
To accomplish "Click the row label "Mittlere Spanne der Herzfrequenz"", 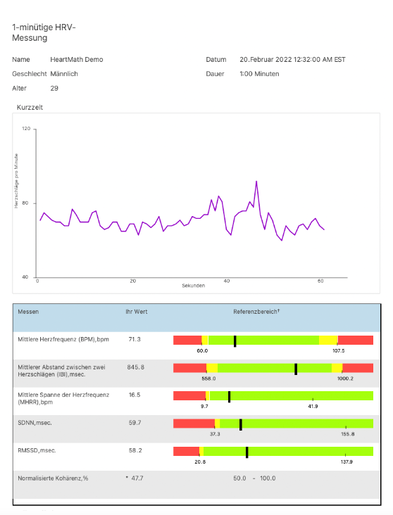I will (x=63, y=398).
